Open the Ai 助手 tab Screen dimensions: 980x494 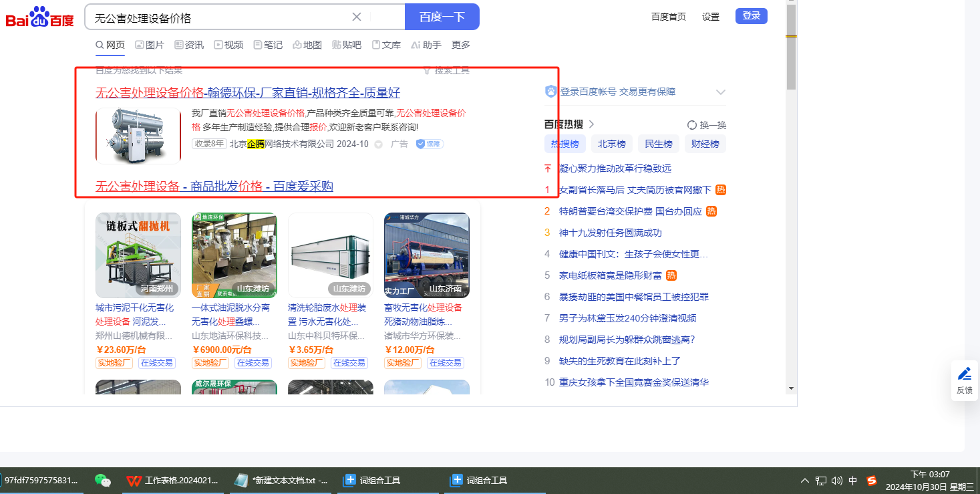click(x=426, y=45)
